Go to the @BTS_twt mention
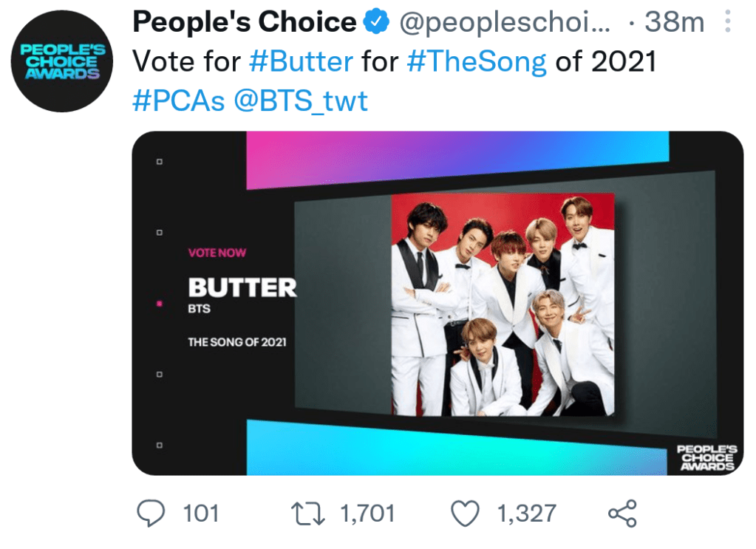This screenshot has height=549, width=756. 301,101
